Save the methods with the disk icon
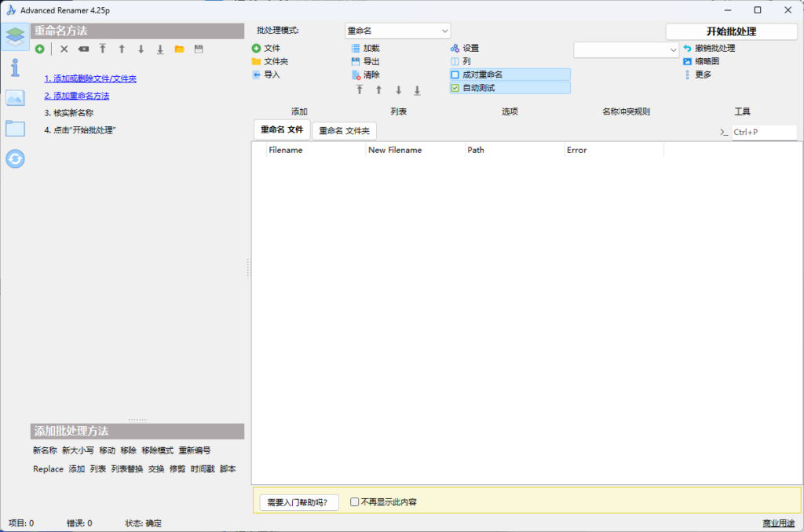Screen dimensions: 804x532 pyautogui.click(x=199, y=49)
